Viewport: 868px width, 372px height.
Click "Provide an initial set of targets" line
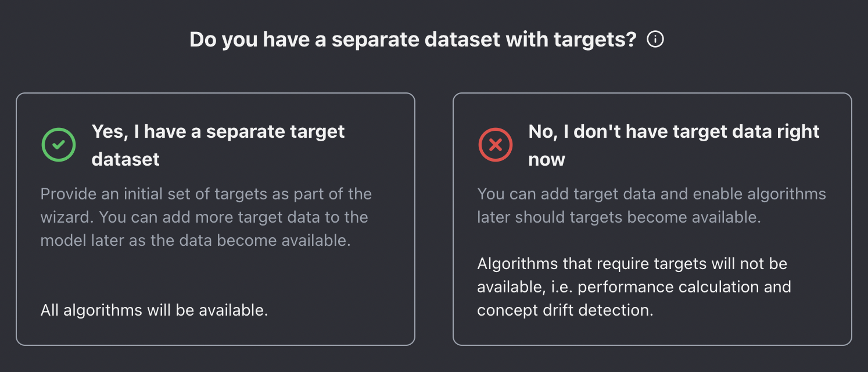(x=206, y=194)
